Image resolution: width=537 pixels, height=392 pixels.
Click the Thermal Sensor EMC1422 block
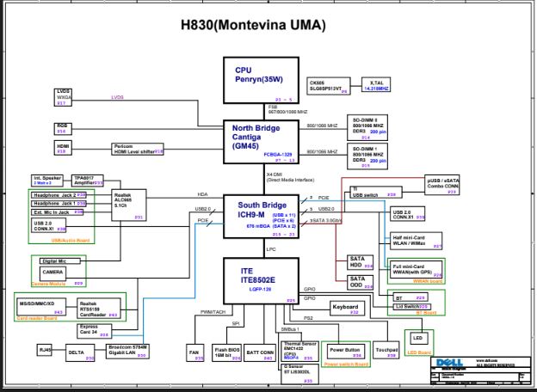(299, 352)
